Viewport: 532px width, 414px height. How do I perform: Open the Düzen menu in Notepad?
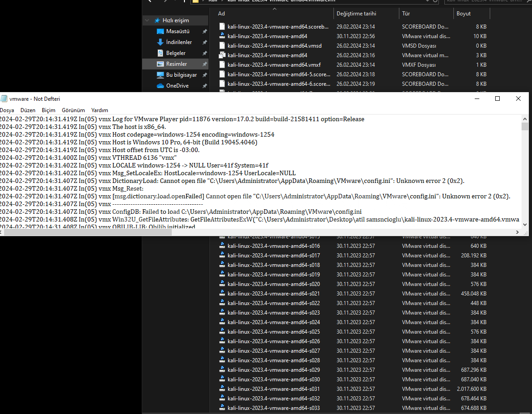[x=28, y=110]
